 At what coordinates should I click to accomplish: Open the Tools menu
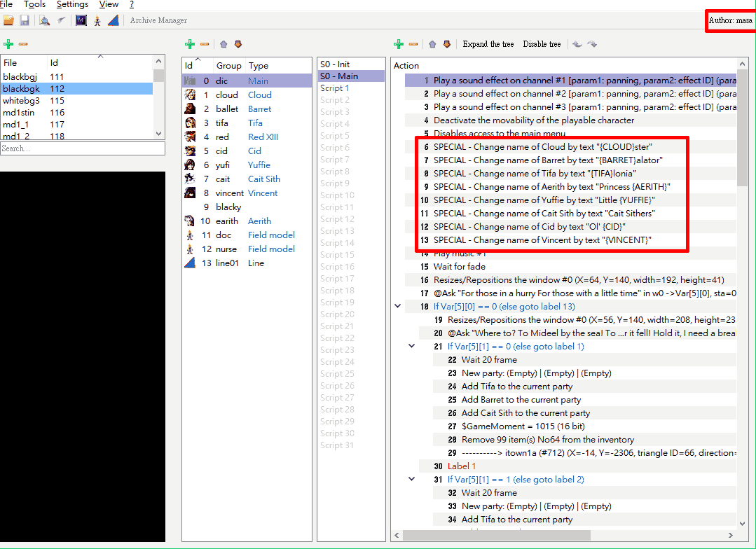coord(35,4)
